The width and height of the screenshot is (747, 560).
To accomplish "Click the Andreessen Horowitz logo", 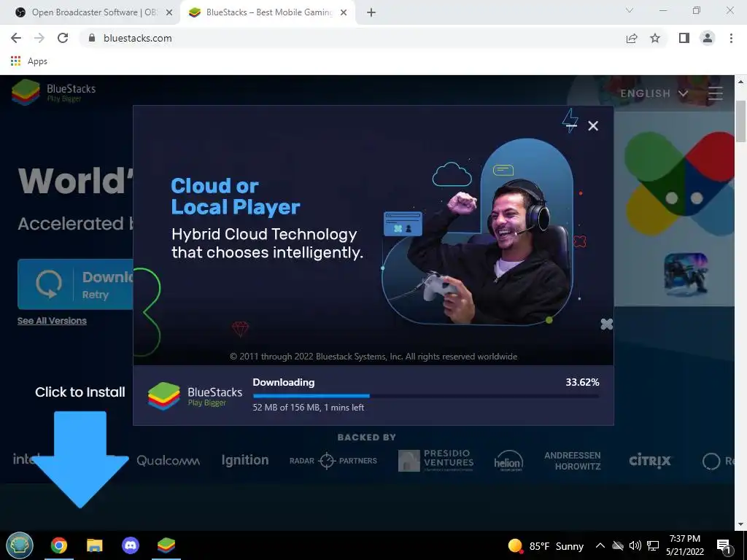I will [573, 461].
